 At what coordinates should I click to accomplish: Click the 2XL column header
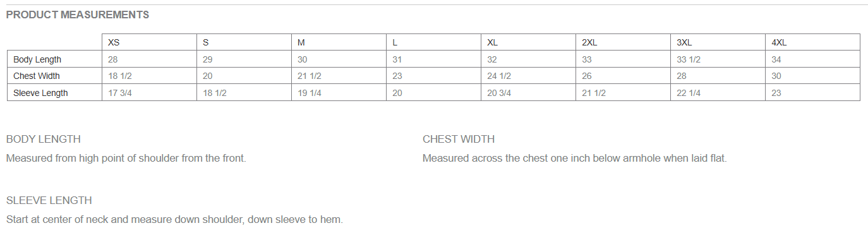(x=623, y=42)
